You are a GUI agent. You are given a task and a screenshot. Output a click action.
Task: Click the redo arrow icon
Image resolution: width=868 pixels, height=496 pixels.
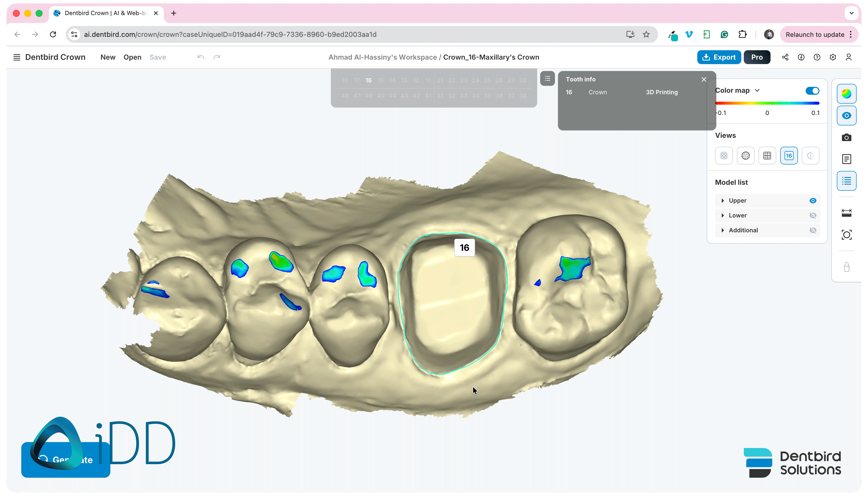click(217, 57)
